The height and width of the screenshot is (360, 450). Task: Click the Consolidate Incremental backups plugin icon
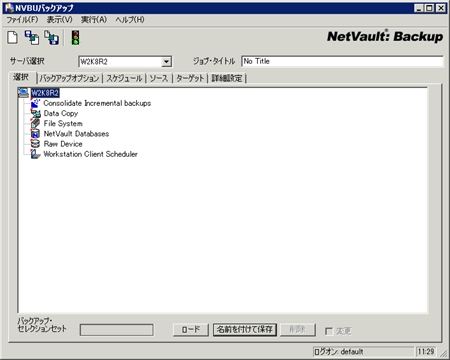[35, 103]
